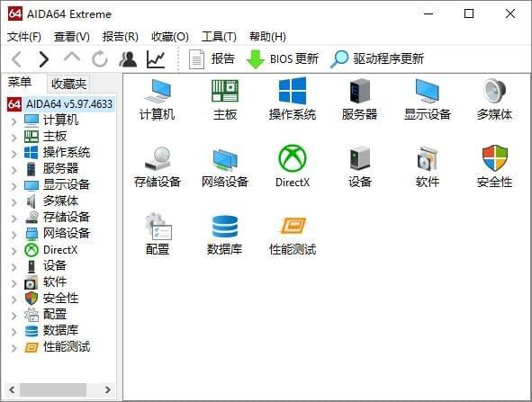
Task: Maximize the AIDA64 Extreme window
Action: (x=469, y=13)
